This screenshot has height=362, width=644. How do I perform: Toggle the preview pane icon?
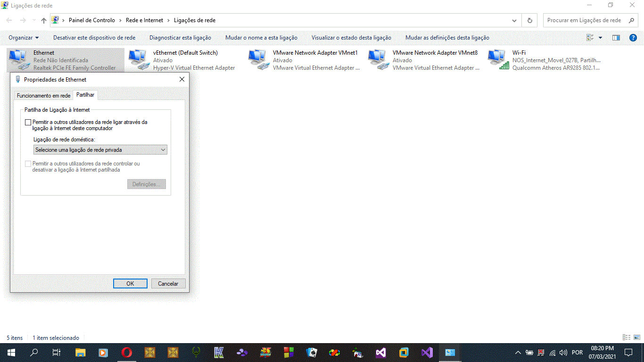tap(616, 38)
